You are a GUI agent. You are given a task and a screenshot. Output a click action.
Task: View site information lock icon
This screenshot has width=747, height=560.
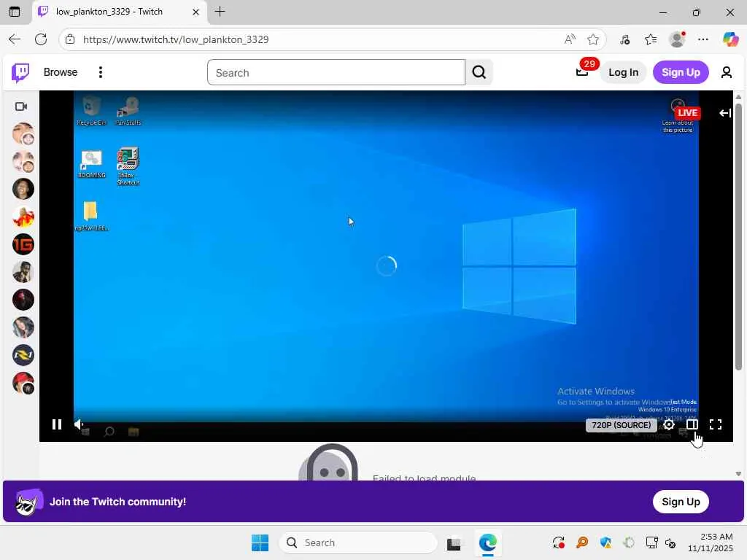pos(70,39)
